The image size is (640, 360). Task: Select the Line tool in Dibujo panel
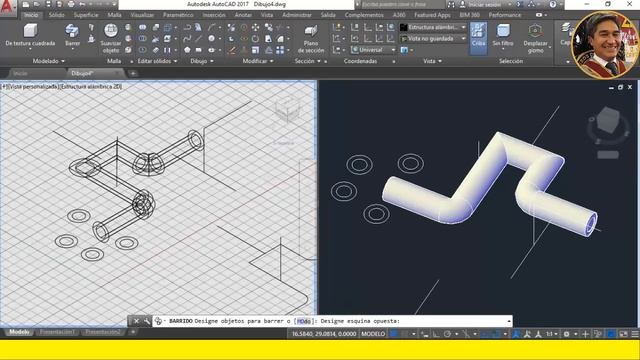(198, 39)
